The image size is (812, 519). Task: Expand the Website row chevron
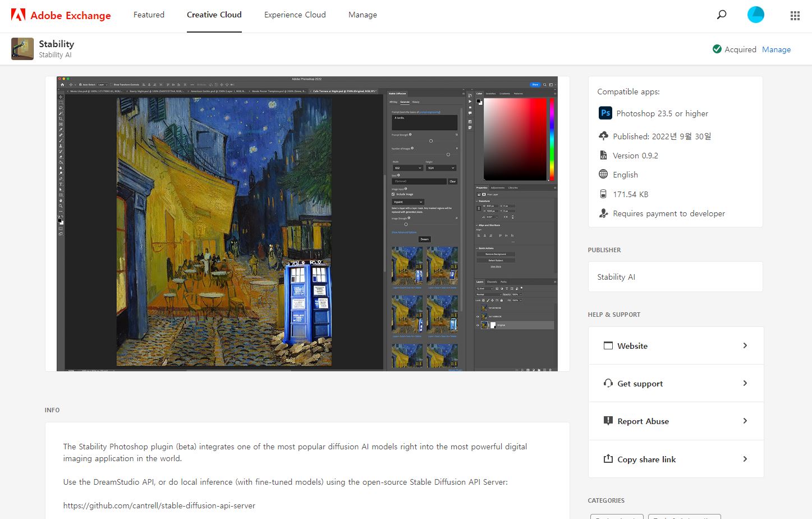745,345
